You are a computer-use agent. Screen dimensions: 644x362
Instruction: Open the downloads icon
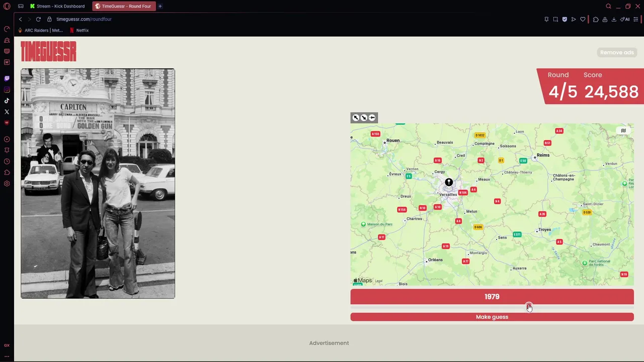click(614, 19)
